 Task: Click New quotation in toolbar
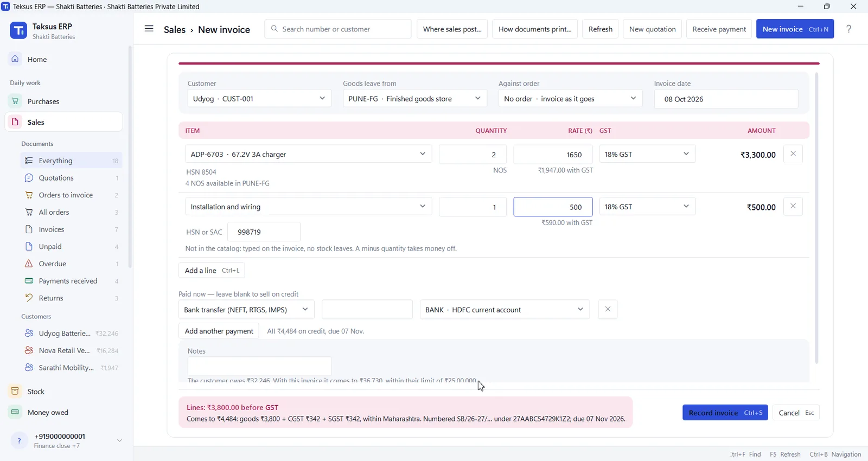coord(653,29)
